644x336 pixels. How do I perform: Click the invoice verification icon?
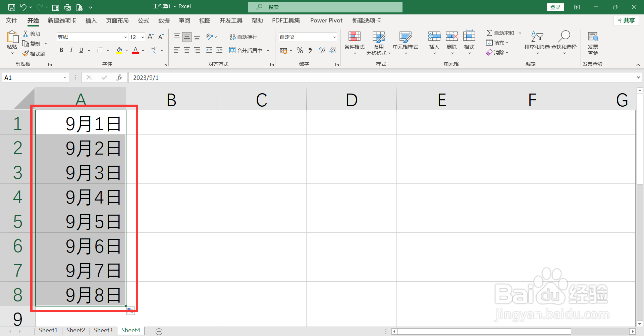tap(593, 37)
